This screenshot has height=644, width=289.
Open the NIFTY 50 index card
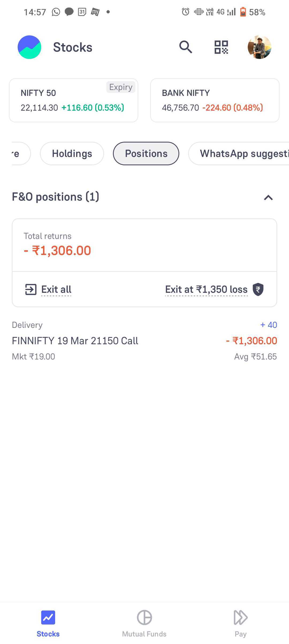coord(74,100)
